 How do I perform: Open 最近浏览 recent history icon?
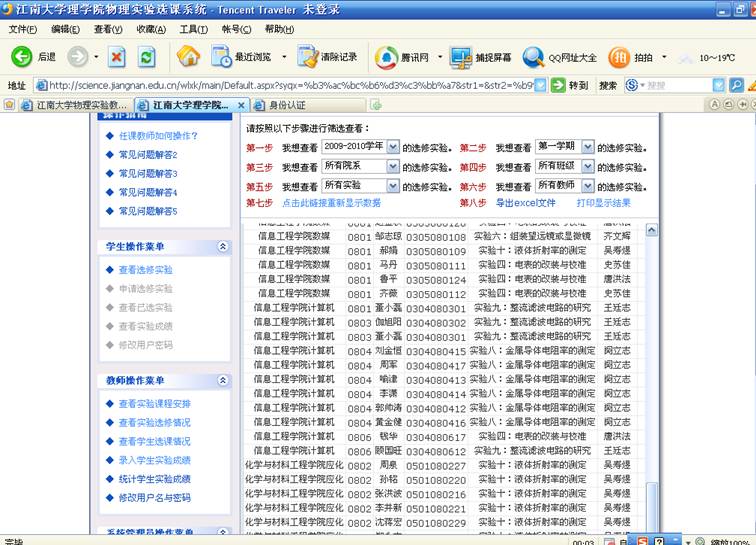pyautogui.click(x=221, y=57)
